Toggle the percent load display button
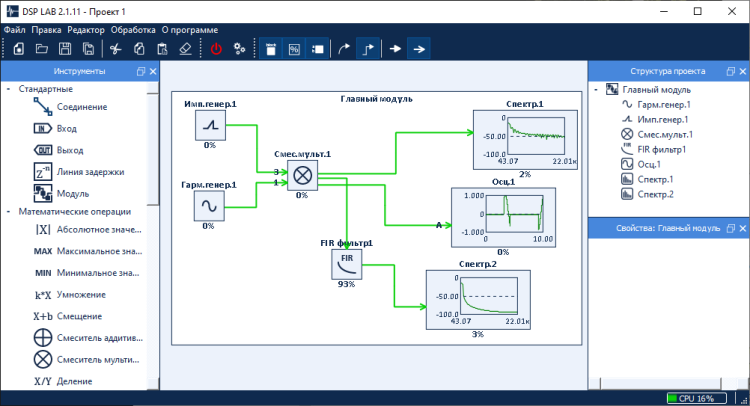Viewport: 750px width, 406px height. coord(294,48)
